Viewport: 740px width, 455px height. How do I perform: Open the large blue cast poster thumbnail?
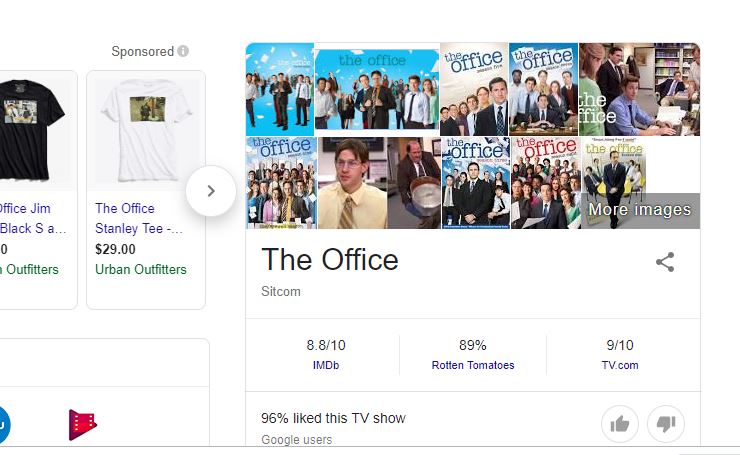(377, 90)
